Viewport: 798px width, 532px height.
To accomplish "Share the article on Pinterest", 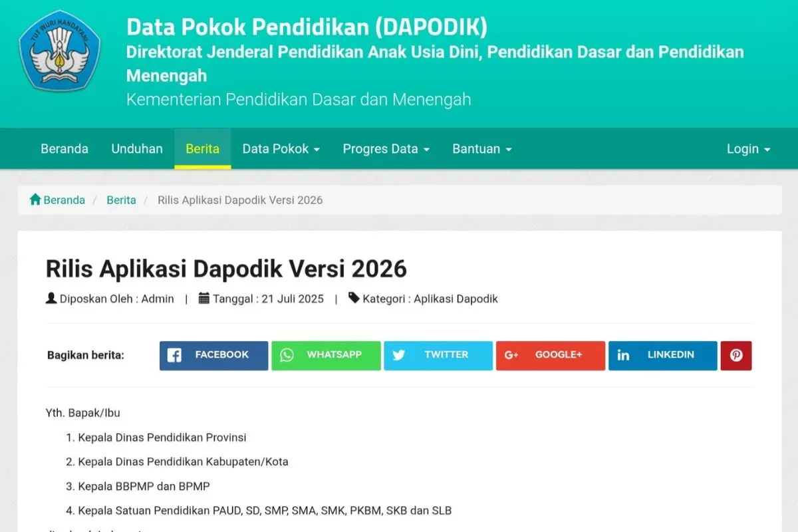I will tap(736, 355).
